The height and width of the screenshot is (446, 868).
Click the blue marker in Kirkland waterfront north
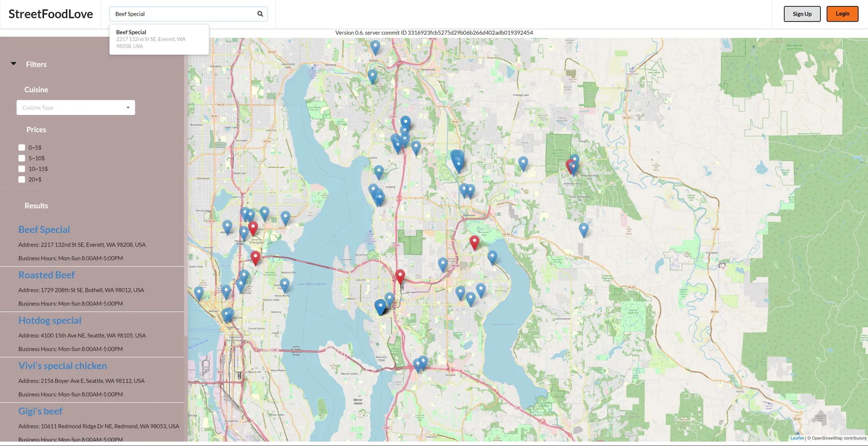tap(379, 172)
